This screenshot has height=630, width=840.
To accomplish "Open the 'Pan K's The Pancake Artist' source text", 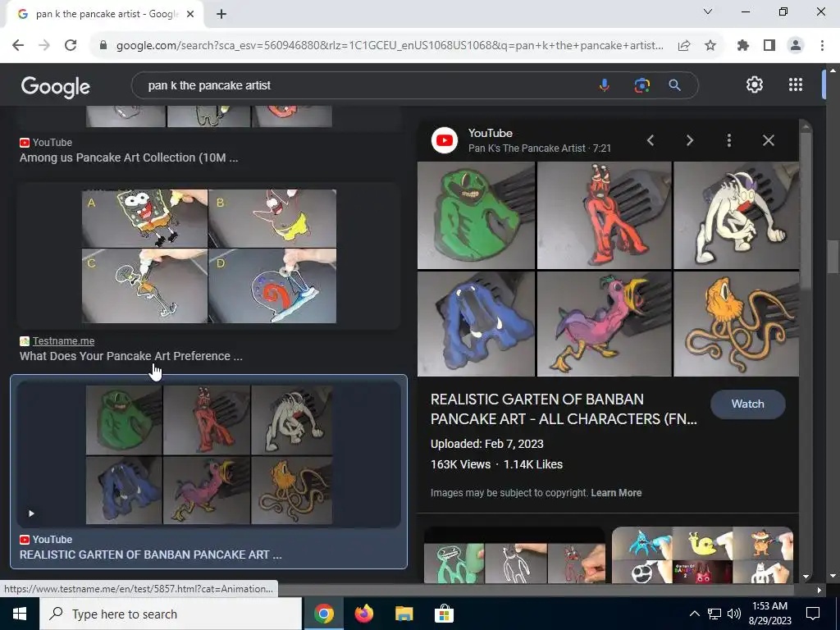I will [x=527, y=148].
